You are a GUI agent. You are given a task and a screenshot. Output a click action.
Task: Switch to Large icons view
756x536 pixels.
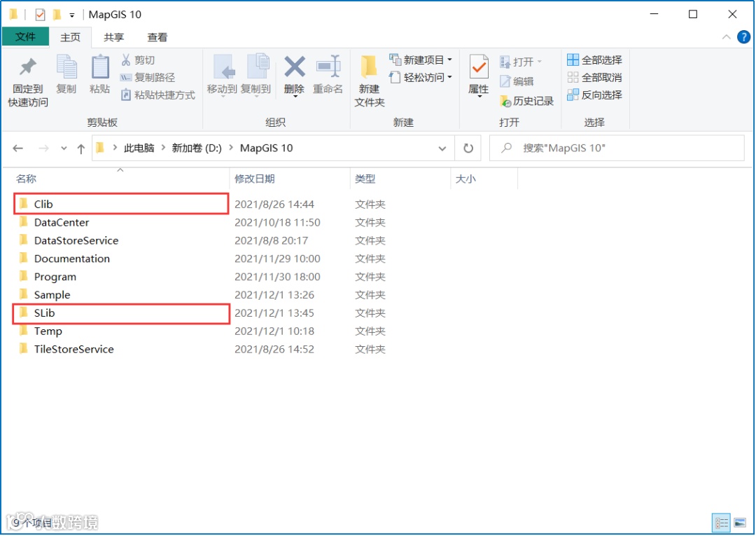click(x=740, y=523)
